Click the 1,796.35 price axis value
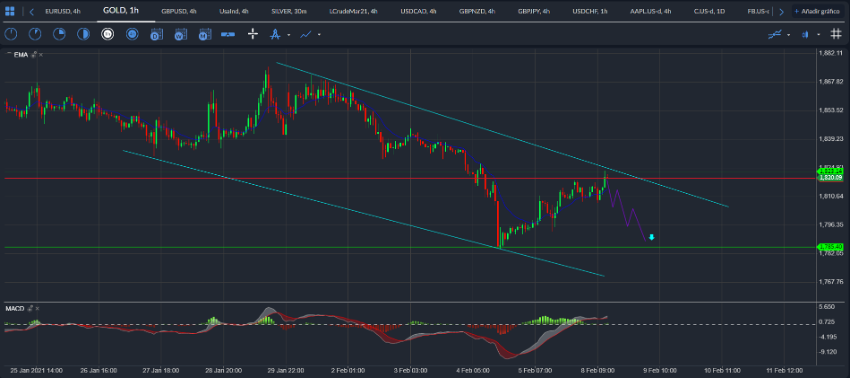850x378 pixels. tap(831, 225)
